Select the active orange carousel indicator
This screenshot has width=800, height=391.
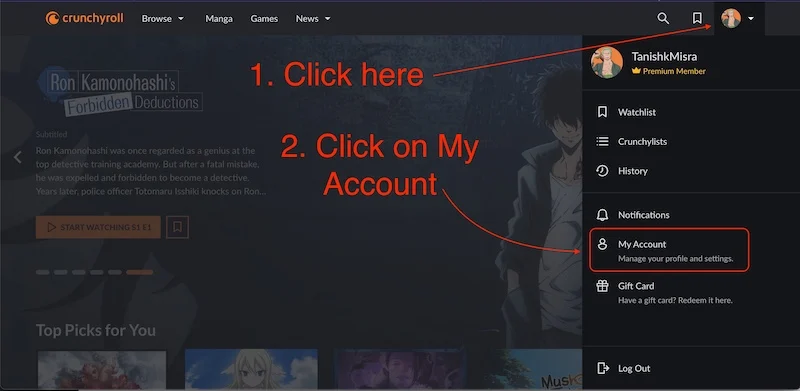[139, 272]
